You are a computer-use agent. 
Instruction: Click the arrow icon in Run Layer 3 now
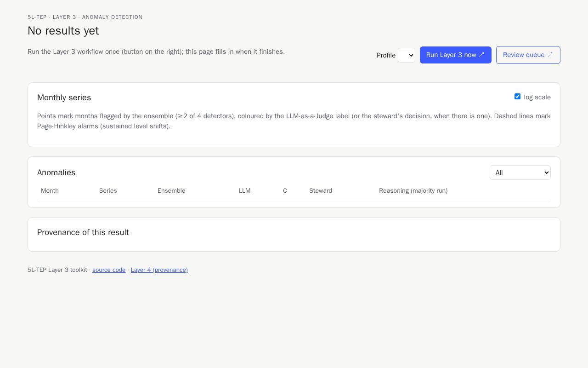click(482, 55)
